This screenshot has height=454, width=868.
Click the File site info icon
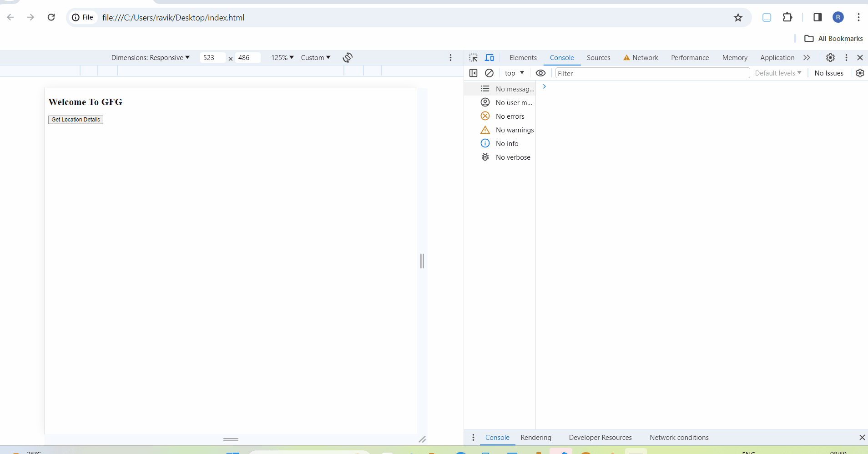click(83, 17)
